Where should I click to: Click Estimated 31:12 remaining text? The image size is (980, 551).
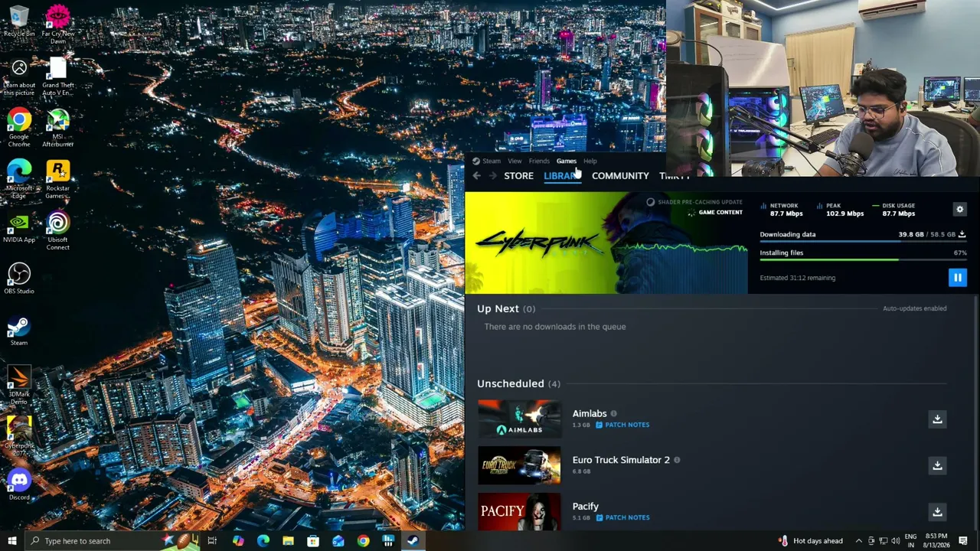coord(797,278)
